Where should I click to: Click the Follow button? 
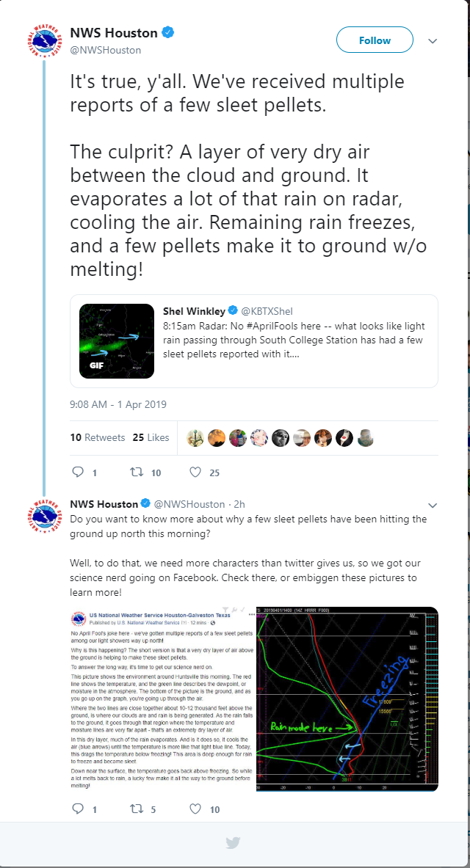click(375, 40)
